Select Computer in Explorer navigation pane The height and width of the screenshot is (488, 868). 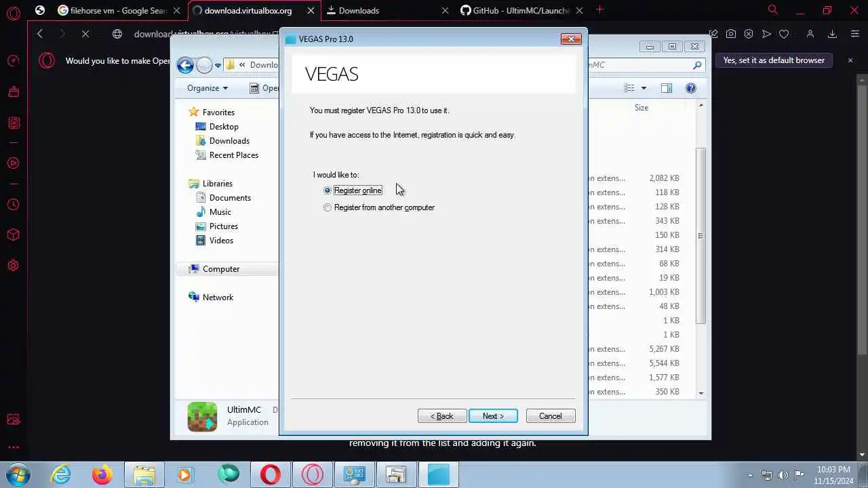(x=221, y=269)
